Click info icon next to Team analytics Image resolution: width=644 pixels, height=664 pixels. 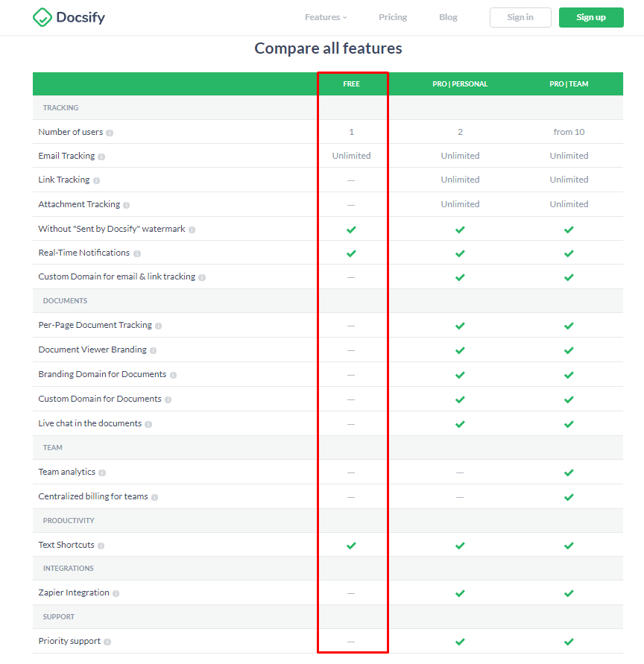pyautogui.click(x=102, y=472)
